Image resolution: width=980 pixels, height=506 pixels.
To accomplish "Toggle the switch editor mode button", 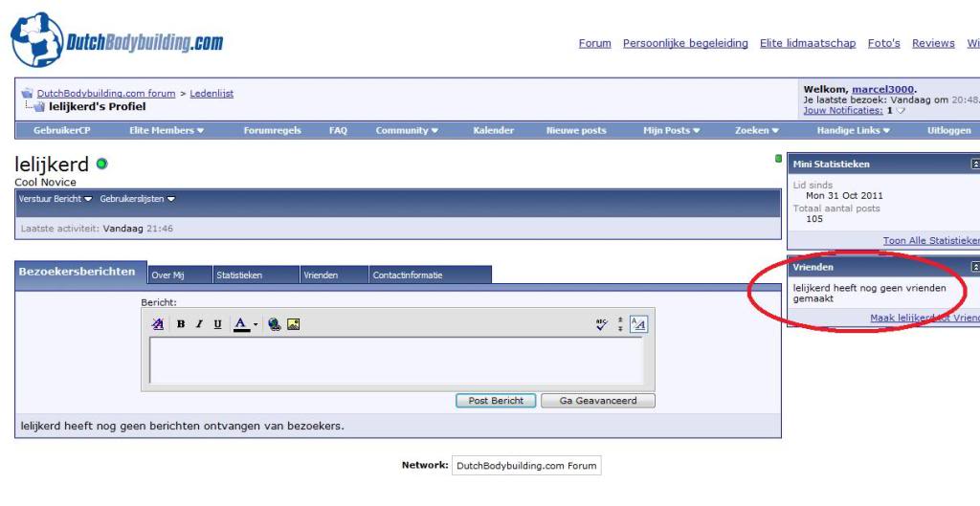I will 638,324.
